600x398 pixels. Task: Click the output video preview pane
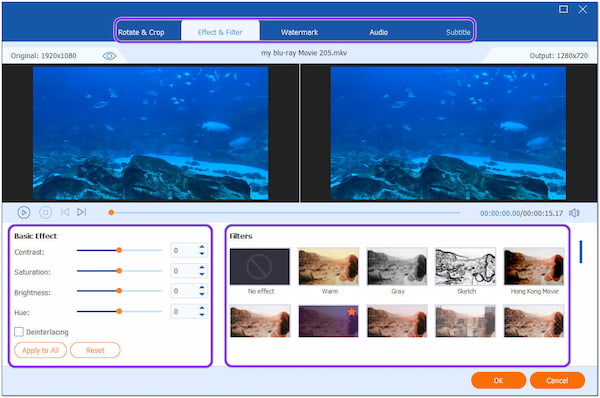[x=448, y=133]
